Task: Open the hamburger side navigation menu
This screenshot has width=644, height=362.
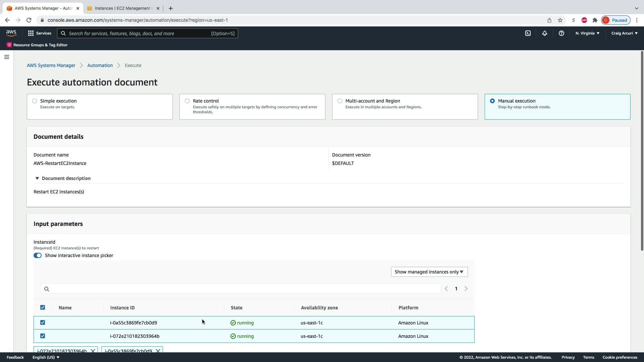Action: pyautogui.click(x=6, y=57)
